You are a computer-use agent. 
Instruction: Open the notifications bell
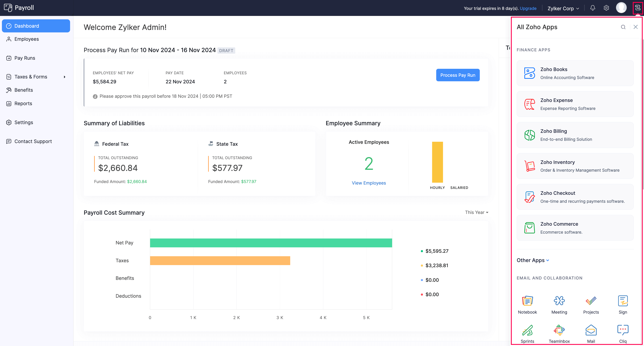[593, 8]
